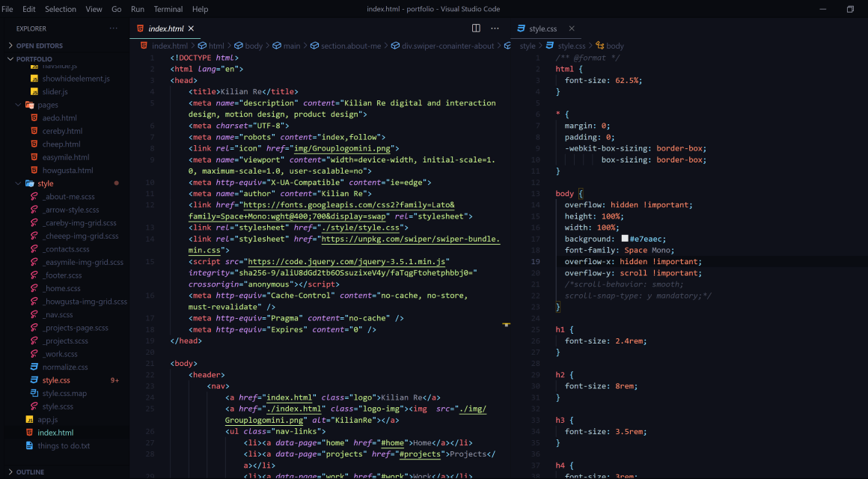Click the #e7eaec background color swatch
The image size is (868, 479).
[625, 239]
